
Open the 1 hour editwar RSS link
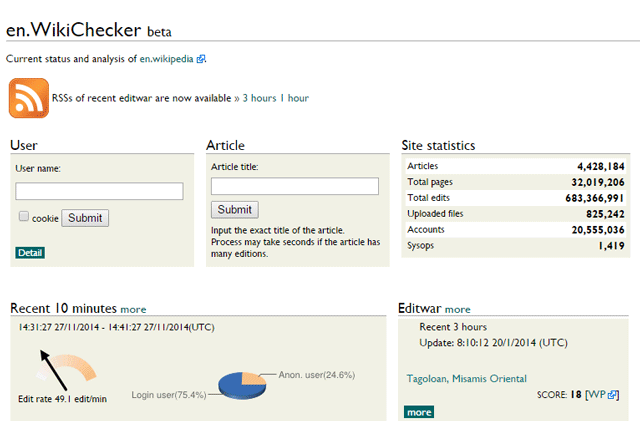point(294,98)
